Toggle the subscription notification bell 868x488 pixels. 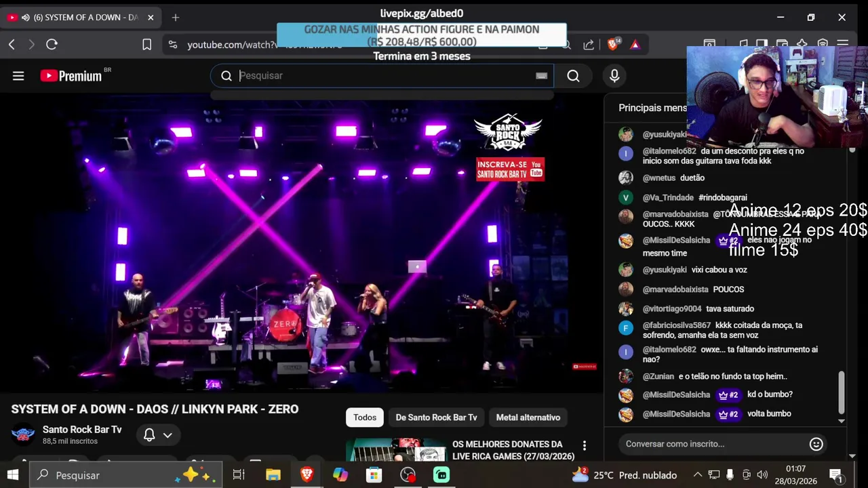(149, 435)
